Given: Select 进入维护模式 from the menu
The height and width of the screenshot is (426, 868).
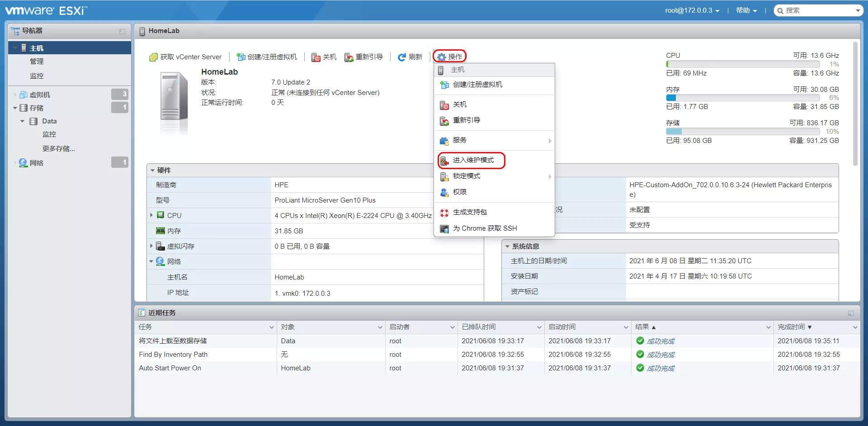Looking at the screenshot, I should tap(473, 160).
